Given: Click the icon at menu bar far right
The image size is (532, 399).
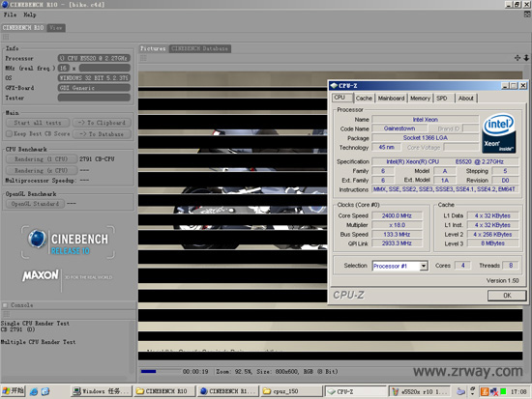Looking at the screenshot, I should [x=527, y=14].
